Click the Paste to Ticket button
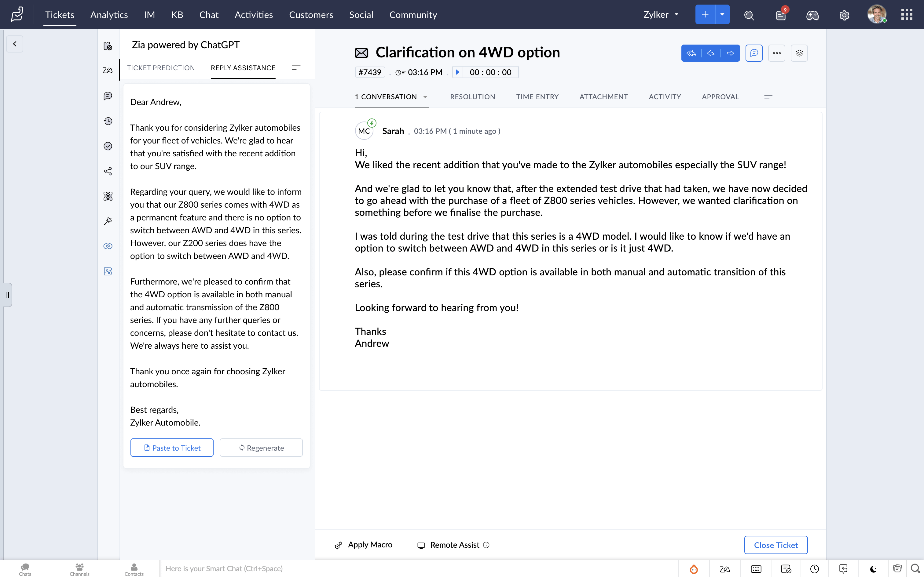924x577 pixels. coord(172,448)
